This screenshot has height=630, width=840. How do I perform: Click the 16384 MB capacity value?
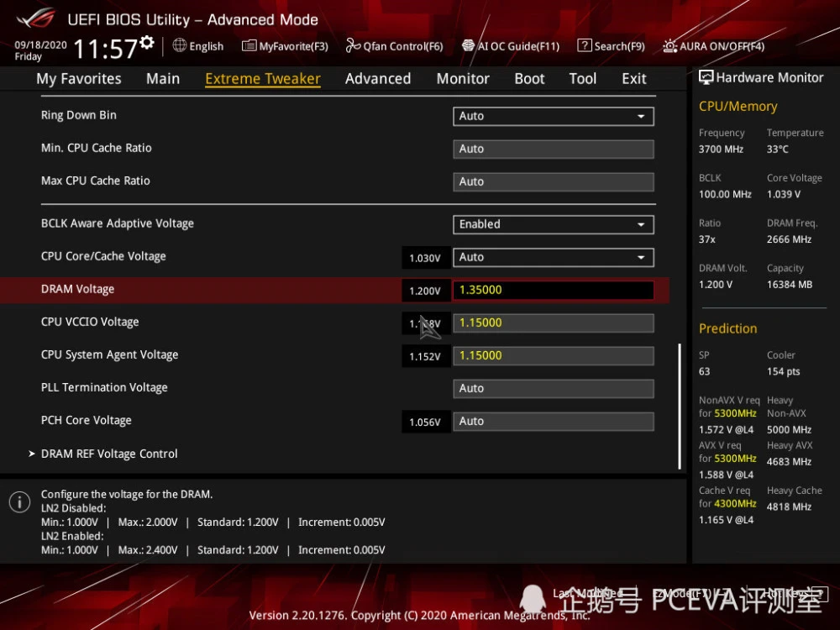click(x=789, y=285)
